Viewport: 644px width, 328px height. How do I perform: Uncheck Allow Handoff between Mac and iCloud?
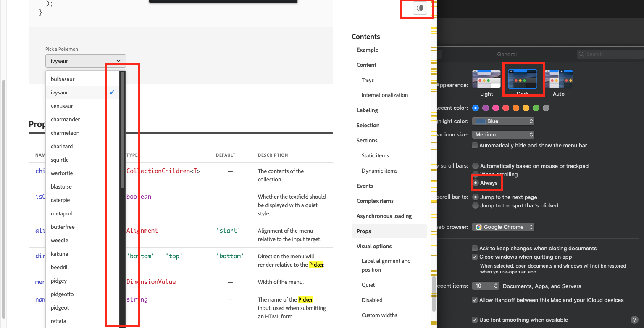[x=475, y=300]
